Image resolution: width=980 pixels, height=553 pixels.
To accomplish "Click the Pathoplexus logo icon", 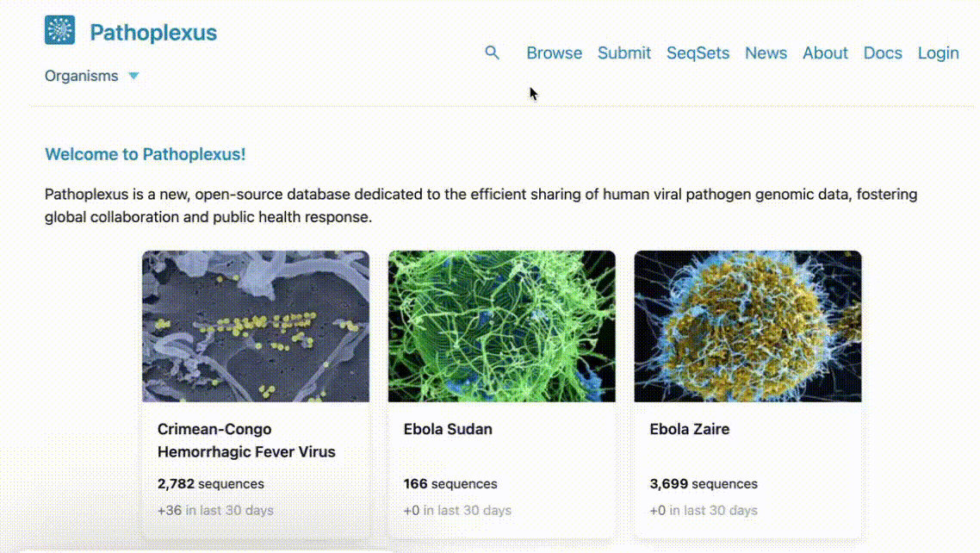I will coord(59,30).
